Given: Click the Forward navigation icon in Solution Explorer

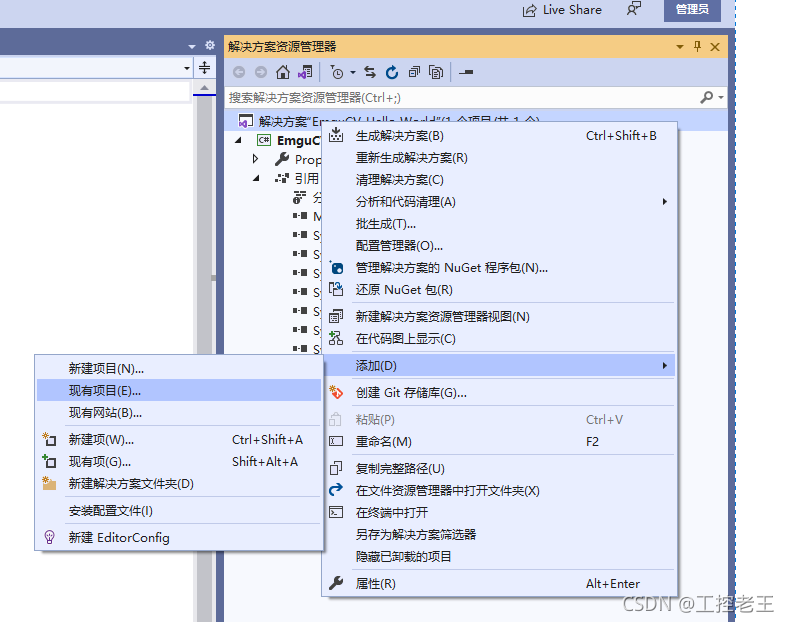Looking at the screenshot, I should (x=261, y=72).
